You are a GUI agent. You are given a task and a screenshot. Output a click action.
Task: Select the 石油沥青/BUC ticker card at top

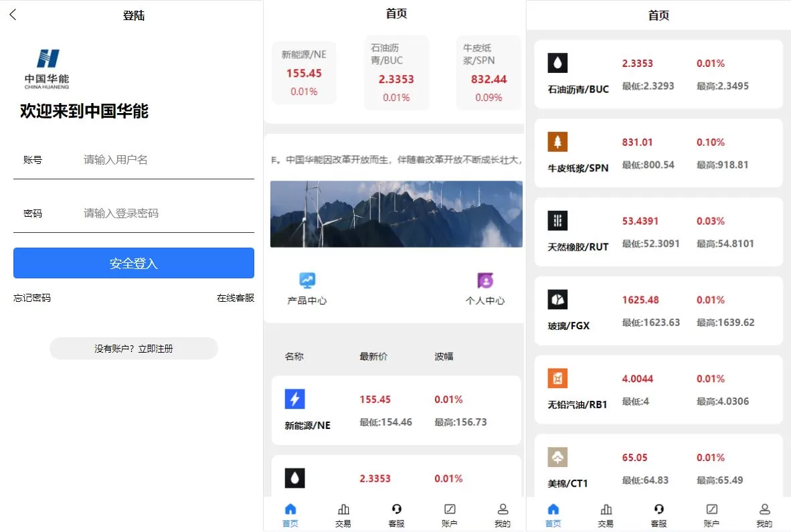(x=396, y=73)
